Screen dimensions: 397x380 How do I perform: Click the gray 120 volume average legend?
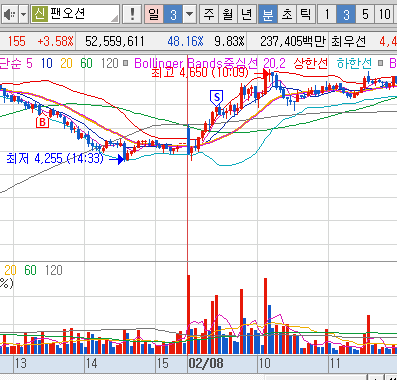click(53, 270)
